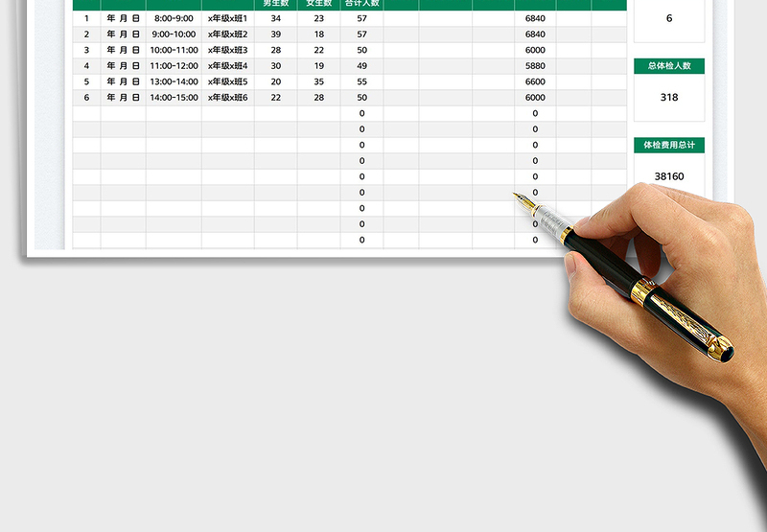Screen dimensions: 767x532
Task: Click the total cell showing 49
Action: coord(361,66)
